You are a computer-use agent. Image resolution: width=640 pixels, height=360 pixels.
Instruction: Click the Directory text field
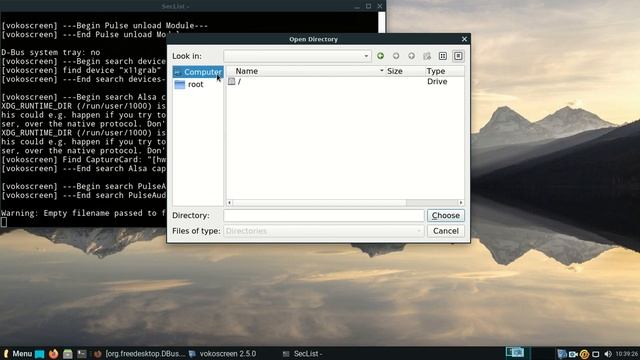pyautogui.click(x=324, y=216)
